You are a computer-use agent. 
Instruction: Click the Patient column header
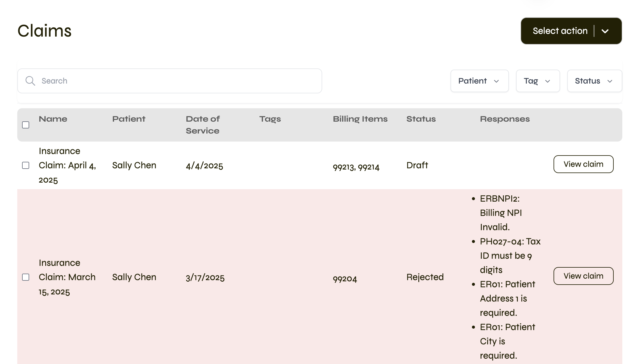(129, 119)
